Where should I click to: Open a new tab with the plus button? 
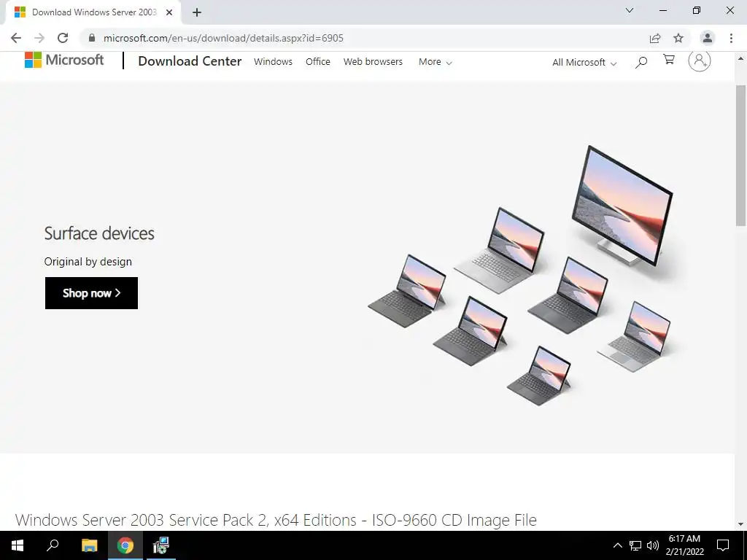tap(197, 12)
